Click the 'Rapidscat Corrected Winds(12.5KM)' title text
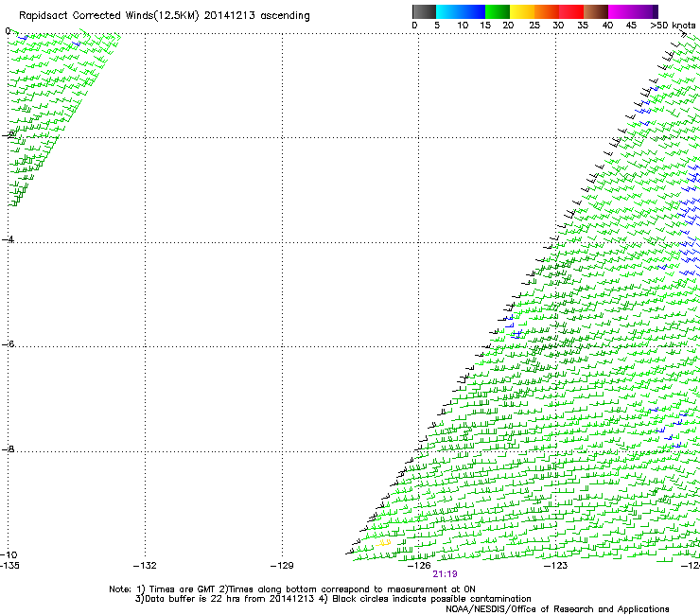Screen dimensions: 700x615 (109, 16)
